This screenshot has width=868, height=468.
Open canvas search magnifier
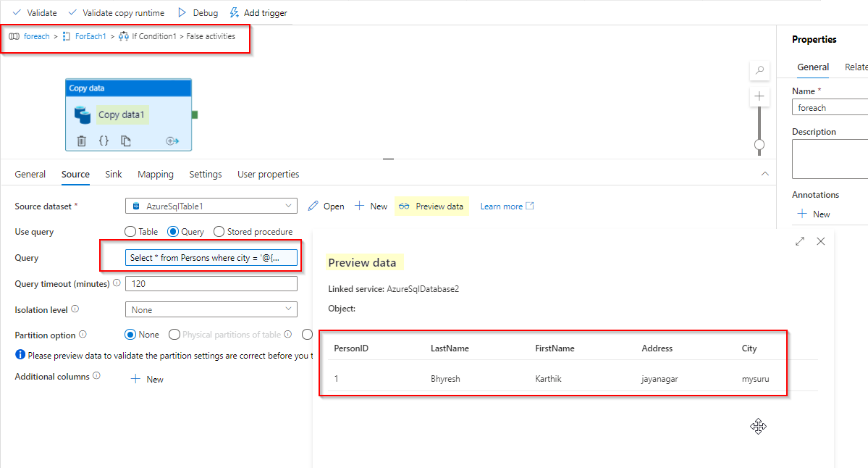tap(759, 70)
